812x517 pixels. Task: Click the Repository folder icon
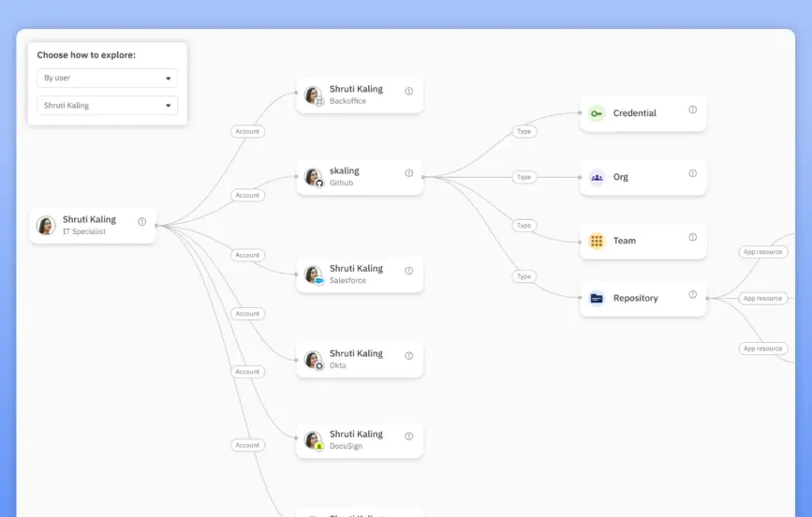[x=597, y=299]
